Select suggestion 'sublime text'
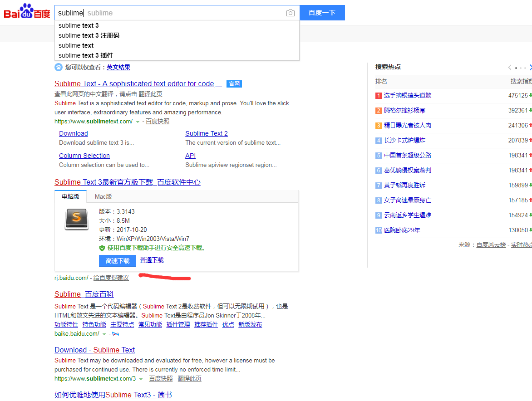 point(177,45)
